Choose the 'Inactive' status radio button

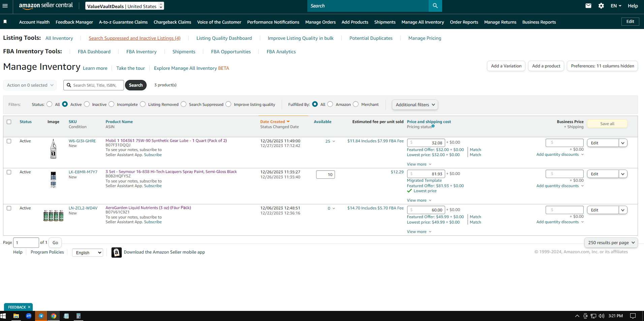coord(87,104)
